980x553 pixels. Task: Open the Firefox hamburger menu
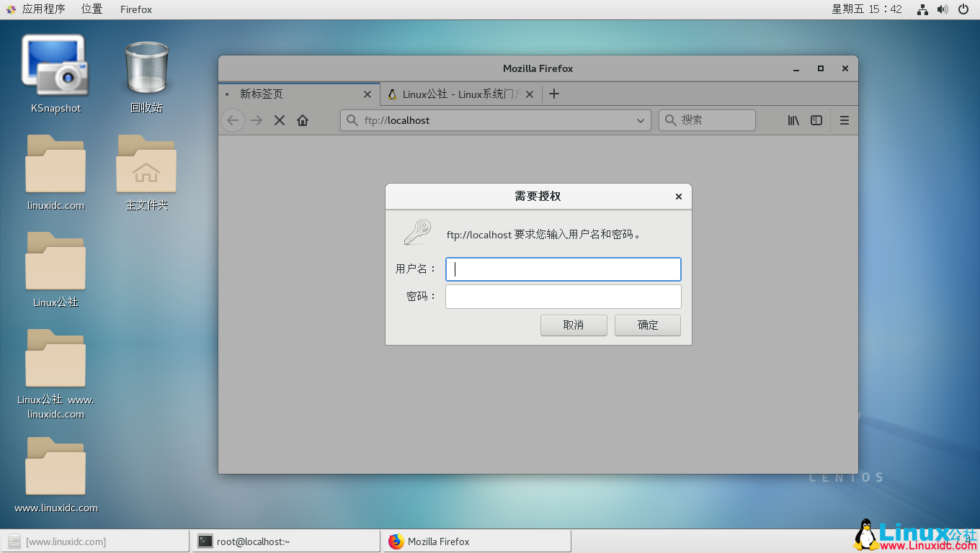click(x=844, y=120)
